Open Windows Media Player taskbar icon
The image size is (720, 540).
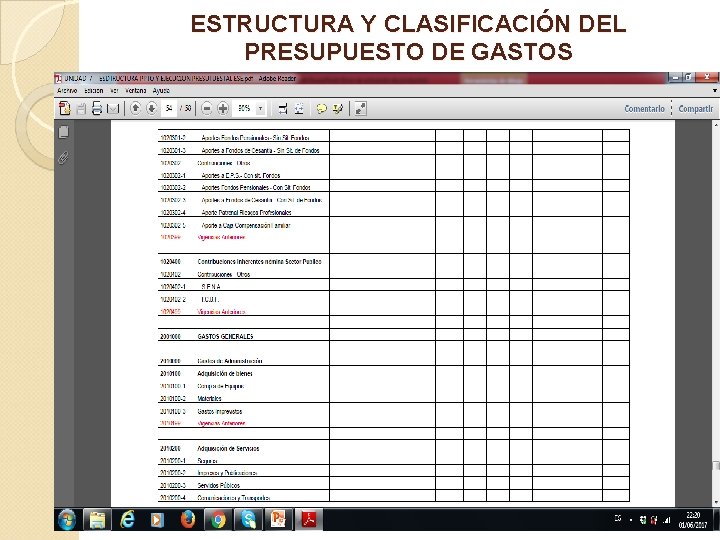coord(157,520)
